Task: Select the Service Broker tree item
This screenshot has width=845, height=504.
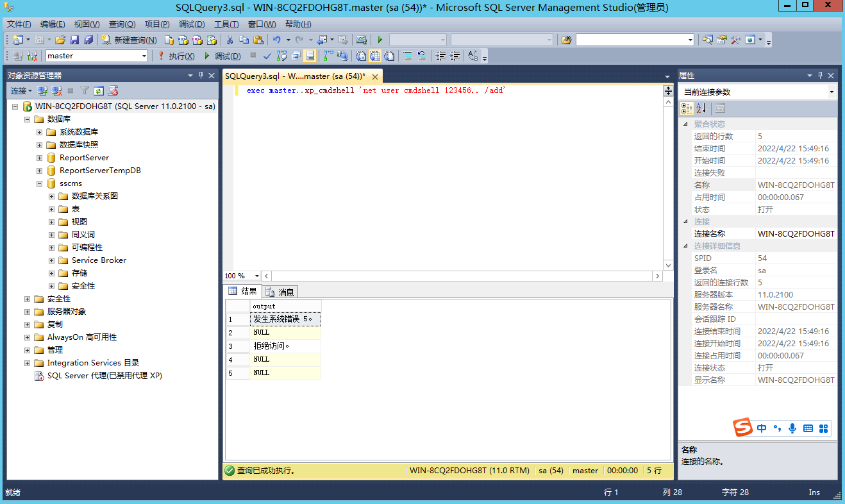Action: click(x=99, y=260)
